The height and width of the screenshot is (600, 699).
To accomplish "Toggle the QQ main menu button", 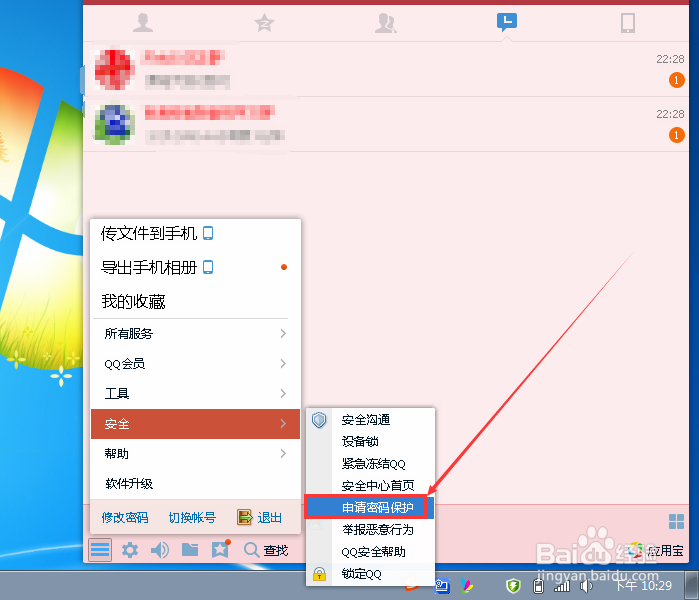I will pyautogui.click(x=100, y=550).
